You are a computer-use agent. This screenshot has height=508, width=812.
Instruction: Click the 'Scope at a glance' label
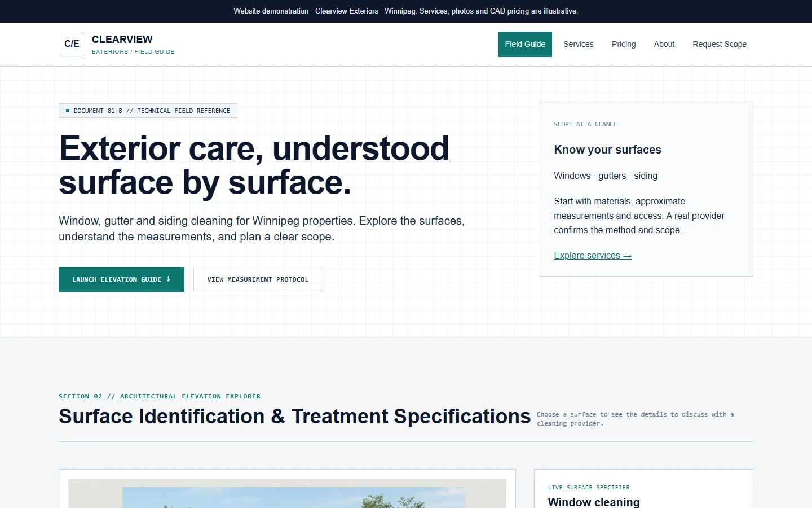point(585,124)
